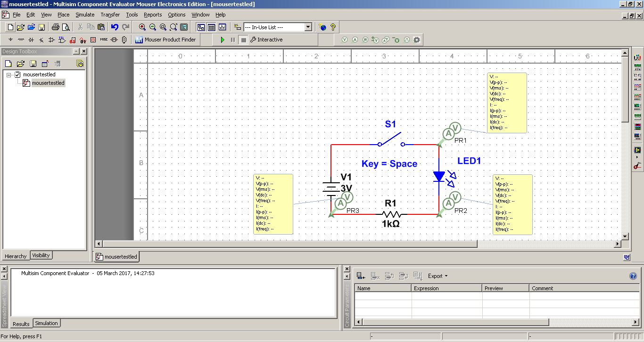644x342 pixels.
Task: Switch to Results tab in Spreadsheet View
Action: point(21,324)
